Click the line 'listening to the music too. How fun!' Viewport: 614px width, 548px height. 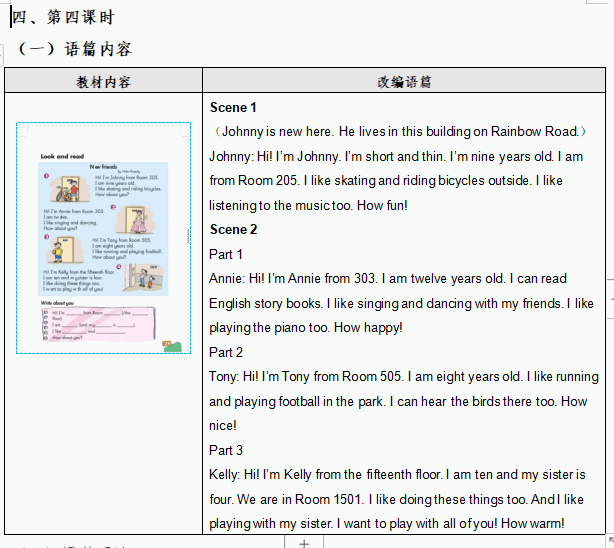308,205
